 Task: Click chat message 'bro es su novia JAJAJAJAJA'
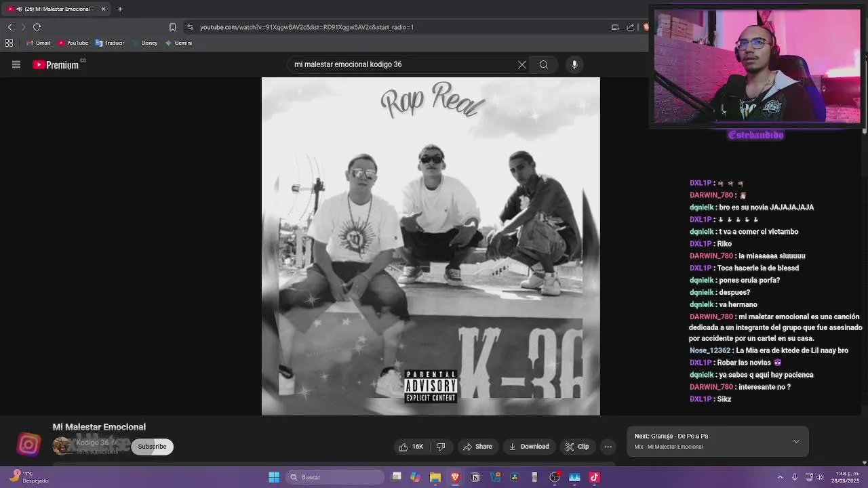click(766, 207)
